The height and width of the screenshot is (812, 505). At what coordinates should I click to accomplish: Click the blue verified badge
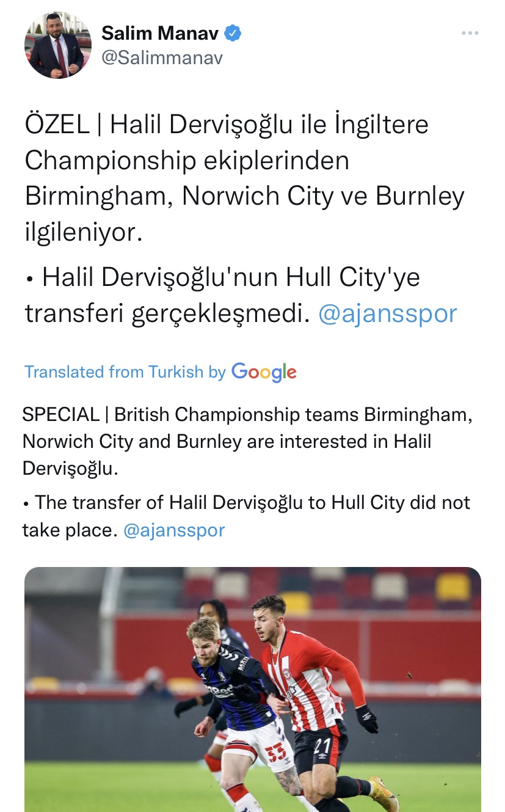tap(233, 33)
